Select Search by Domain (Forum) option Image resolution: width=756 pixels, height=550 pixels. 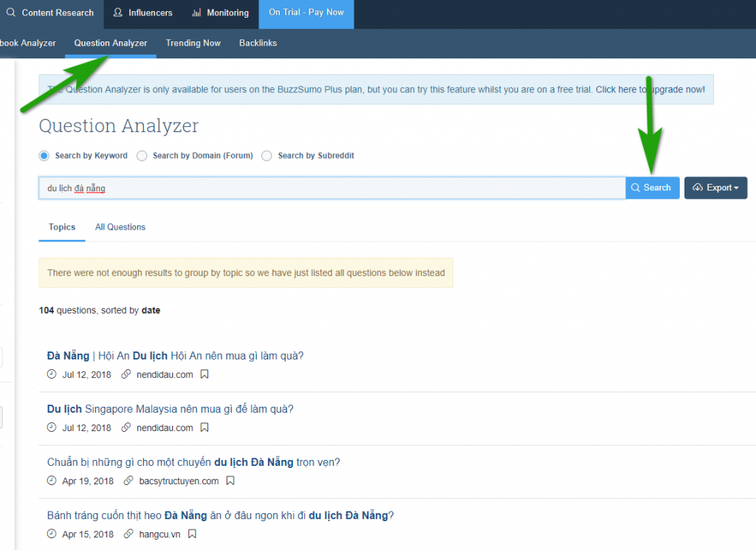point(142,156)
